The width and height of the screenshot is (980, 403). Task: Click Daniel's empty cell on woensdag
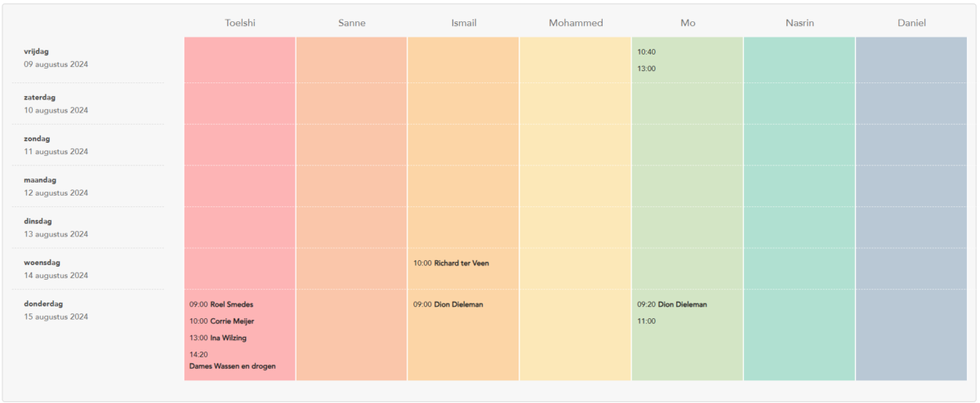pos(911,268)
